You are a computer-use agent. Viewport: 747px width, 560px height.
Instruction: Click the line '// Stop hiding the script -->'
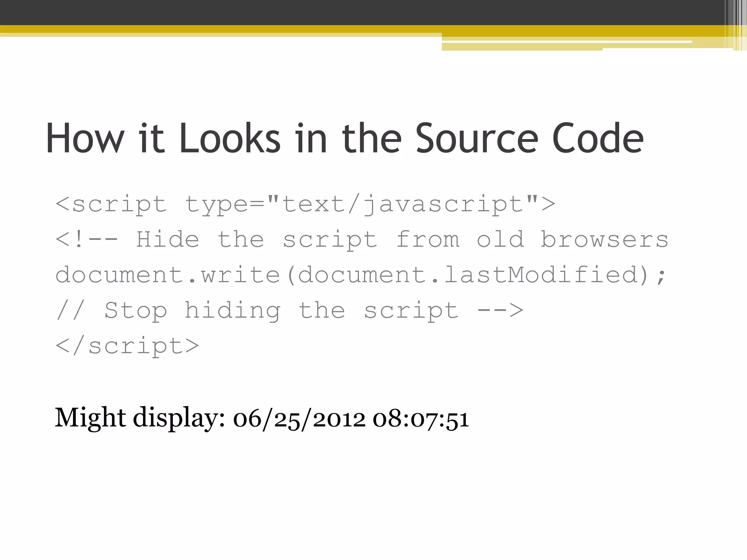(x=290, y=311)
